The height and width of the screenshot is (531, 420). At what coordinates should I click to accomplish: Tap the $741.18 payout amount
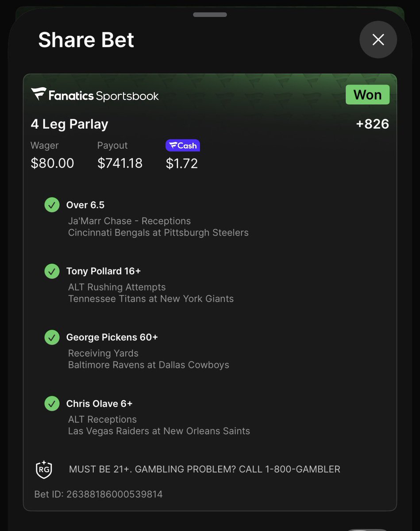pos(120,163)
